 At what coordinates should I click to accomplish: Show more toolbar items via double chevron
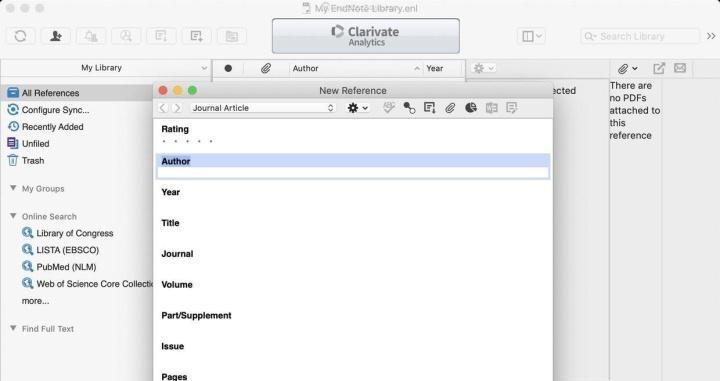click(x=711, y=36)
